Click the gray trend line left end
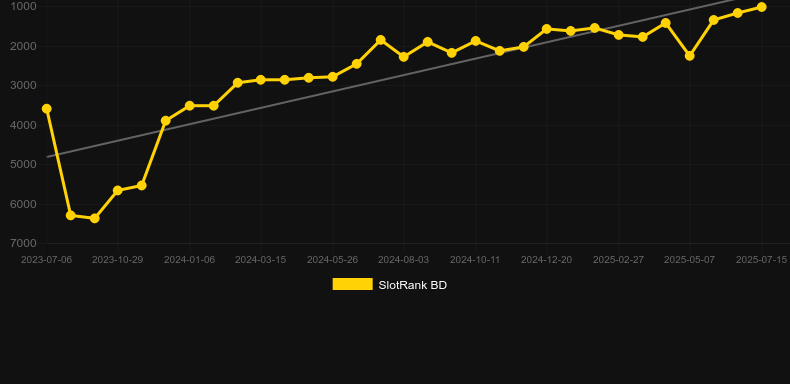 [48, 157]
